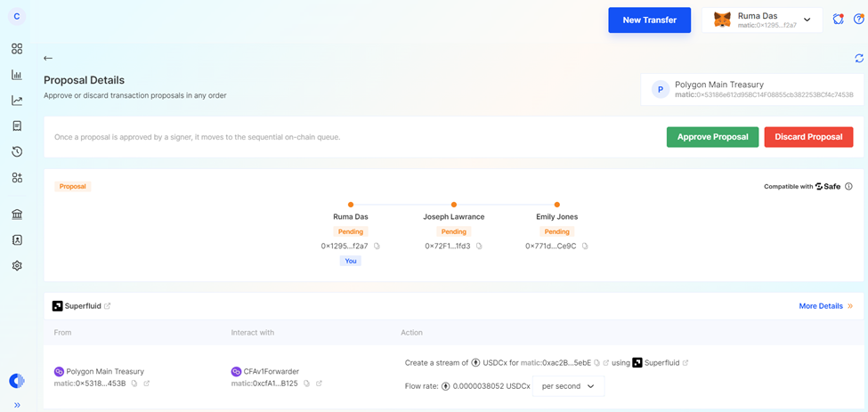Open the help question mark icon
This screenshot has height=412, width=868.
(858, 20)
